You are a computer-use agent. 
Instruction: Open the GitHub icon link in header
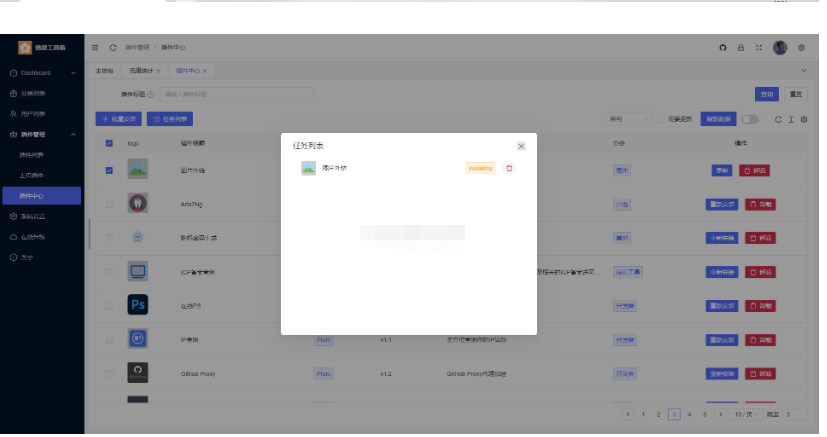723,47
